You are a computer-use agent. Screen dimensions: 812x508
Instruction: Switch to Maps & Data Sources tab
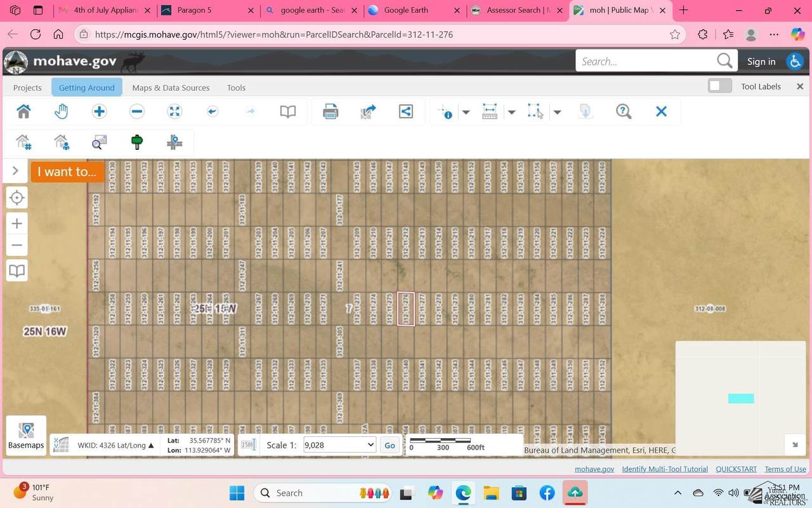171,88
